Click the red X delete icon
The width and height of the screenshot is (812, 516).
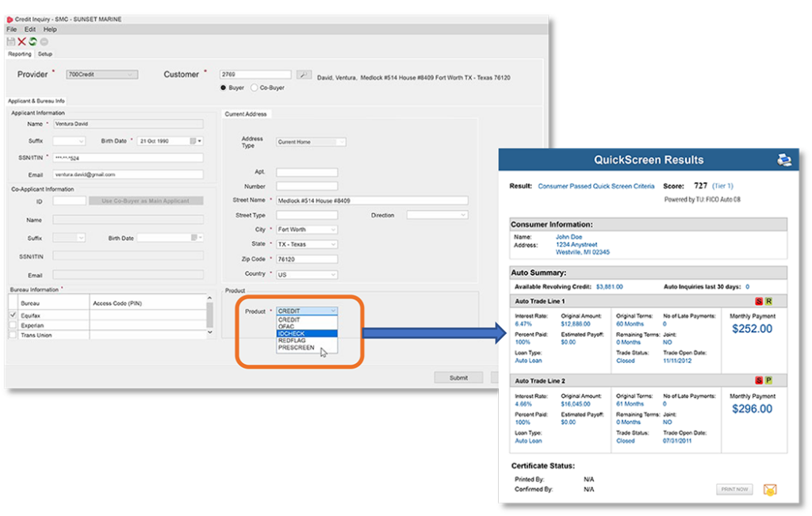coord(21,41)
